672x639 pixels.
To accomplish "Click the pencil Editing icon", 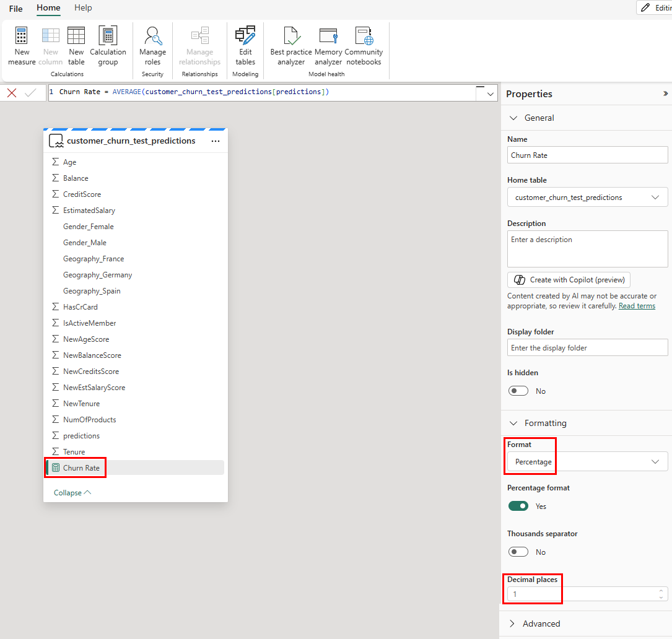I will (x=645, y=7).
